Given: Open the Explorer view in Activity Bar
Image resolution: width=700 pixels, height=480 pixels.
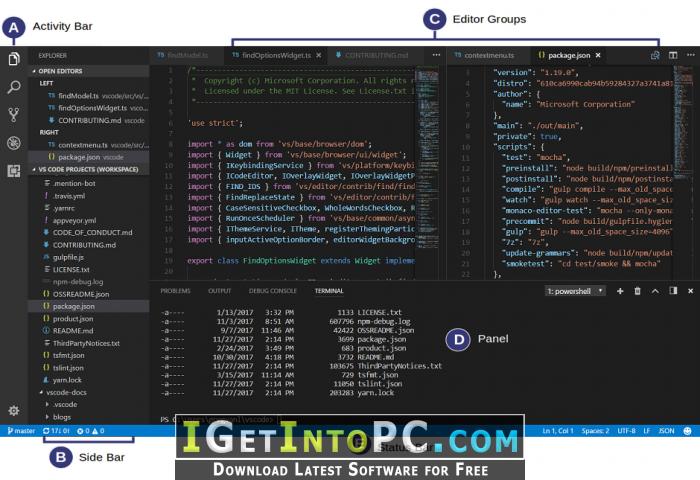Looking at the screenshot, I should (14, 58).
